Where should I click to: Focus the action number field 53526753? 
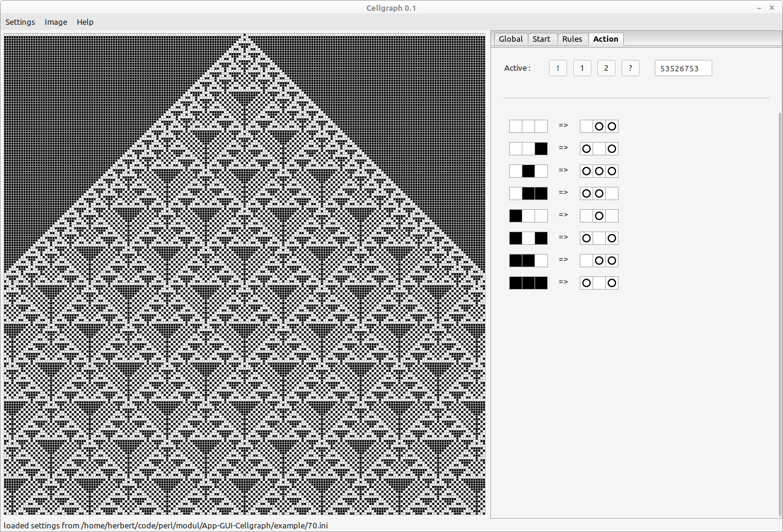[x=683, y=68]
